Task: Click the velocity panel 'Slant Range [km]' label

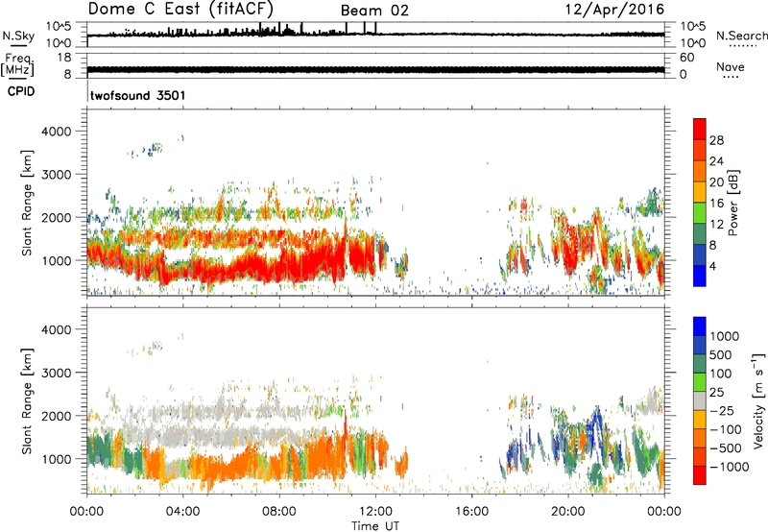Action: (27, 400)
